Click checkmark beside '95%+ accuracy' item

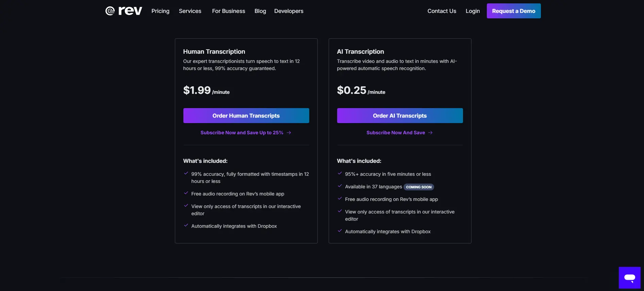point(340,173)
